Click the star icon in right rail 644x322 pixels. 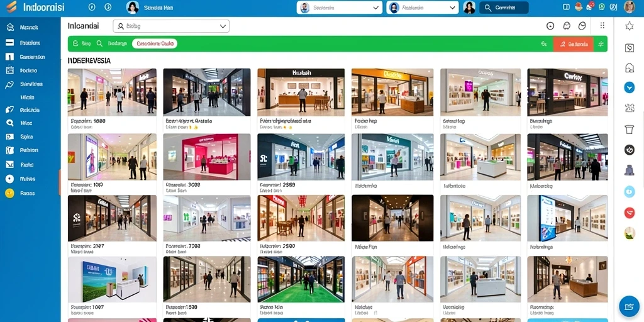point(629,26)
